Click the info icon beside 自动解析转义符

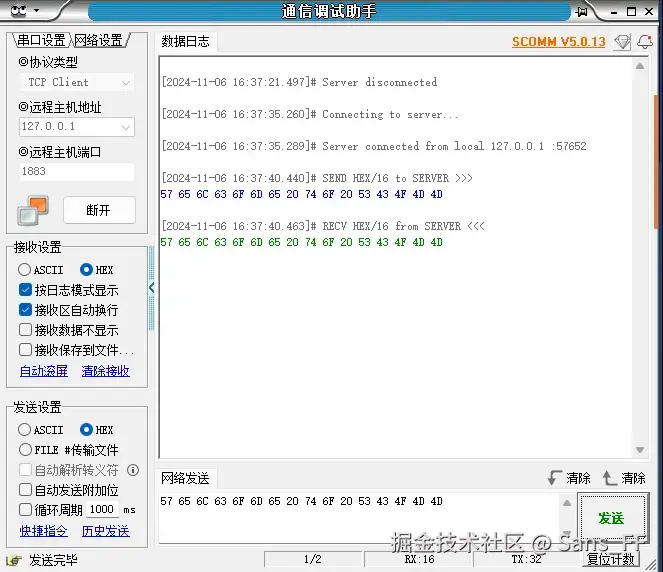tap(133, 470)
